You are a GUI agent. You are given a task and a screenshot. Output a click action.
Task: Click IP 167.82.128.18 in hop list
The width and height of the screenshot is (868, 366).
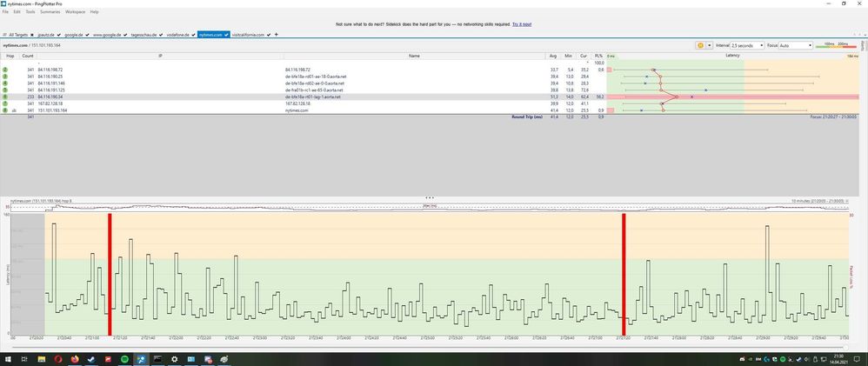[x=50, y=103]
